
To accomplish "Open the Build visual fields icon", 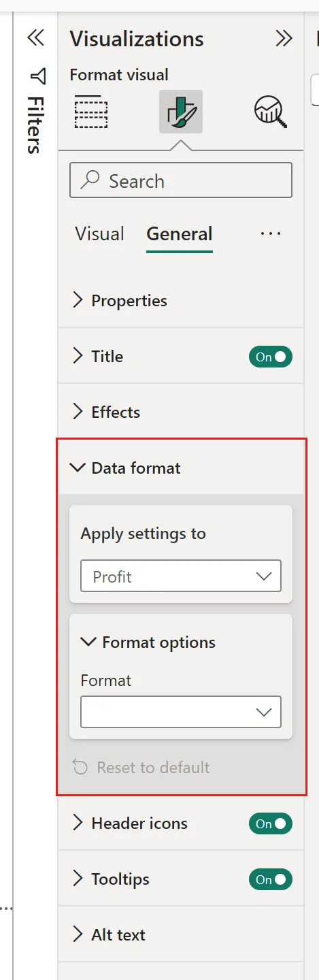I will (91, 112).
